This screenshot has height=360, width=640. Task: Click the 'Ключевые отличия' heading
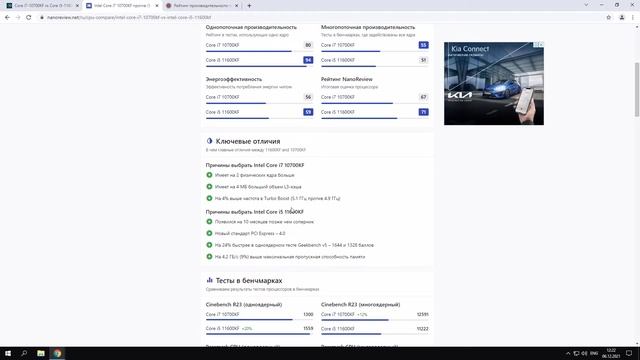click(248, 141)
